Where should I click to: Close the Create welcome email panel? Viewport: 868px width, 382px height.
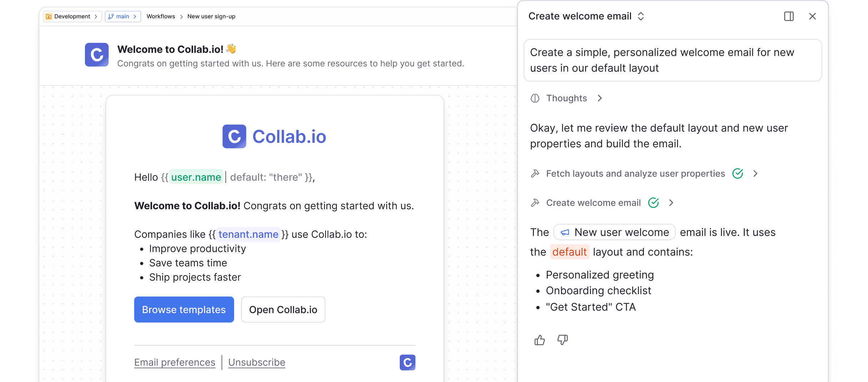[812, 16]
